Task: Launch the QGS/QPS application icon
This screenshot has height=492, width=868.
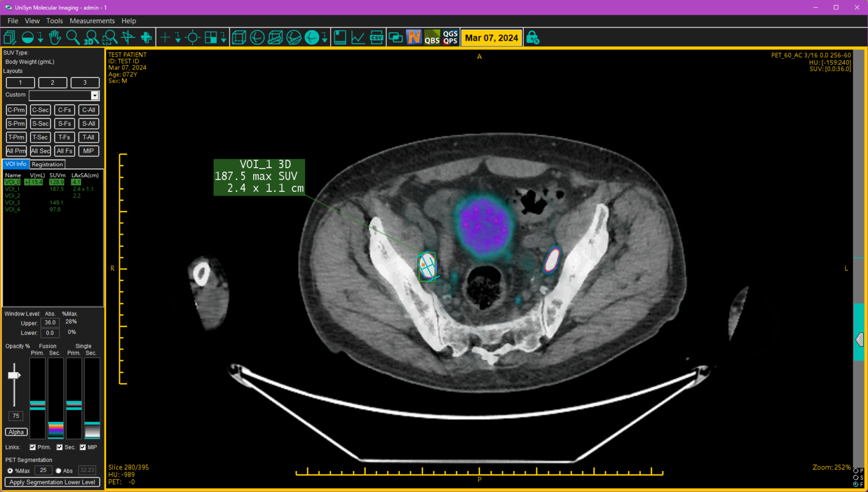Action: pyautogui.click(x=450, y=37)
